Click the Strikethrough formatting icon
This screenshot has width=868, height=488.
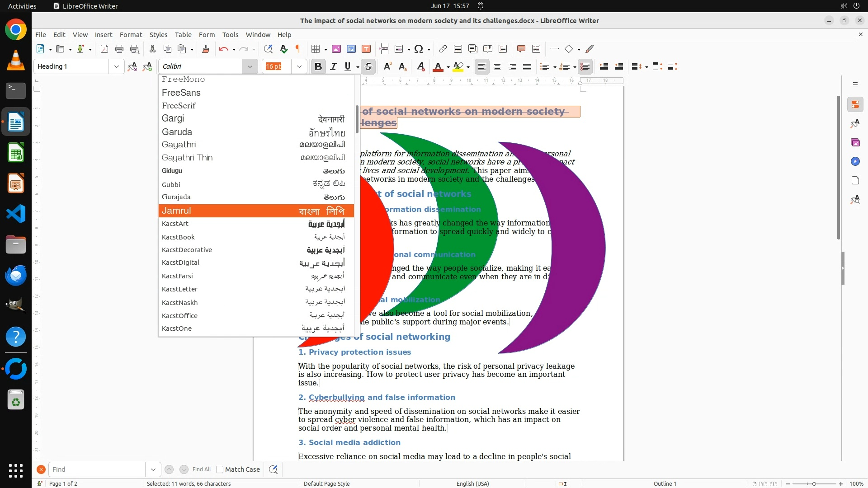click(368, 66)
